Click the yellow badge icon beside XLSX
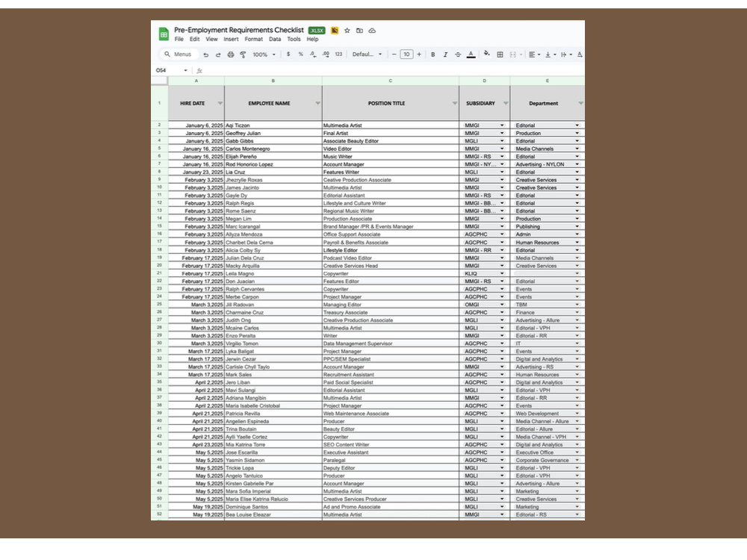The image size is (747, 560). click(335, 31)
